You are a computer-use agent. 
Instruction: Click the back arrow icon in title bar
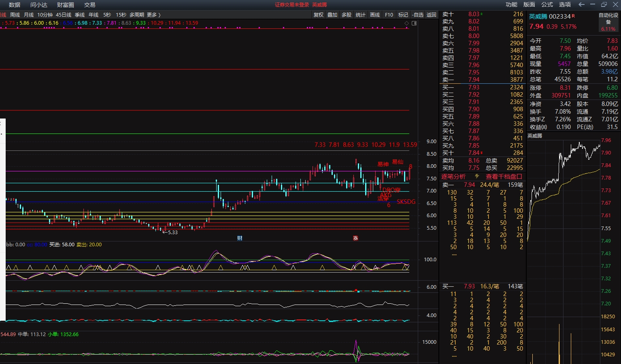point(581,4)
